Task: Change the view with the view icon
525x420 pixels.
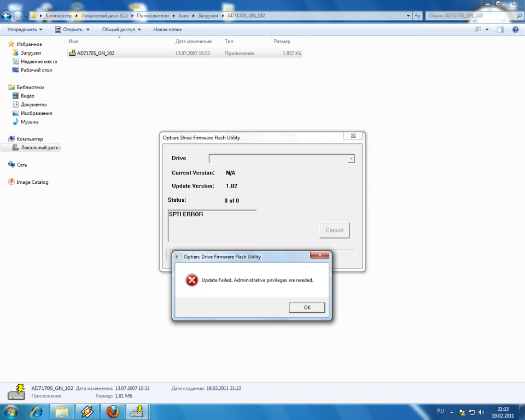Action: coord(478,30)
